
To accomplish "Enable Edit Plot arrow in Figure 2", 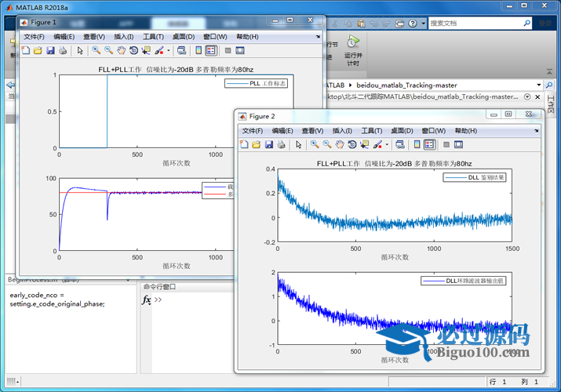I will click(x=299, y=145).
